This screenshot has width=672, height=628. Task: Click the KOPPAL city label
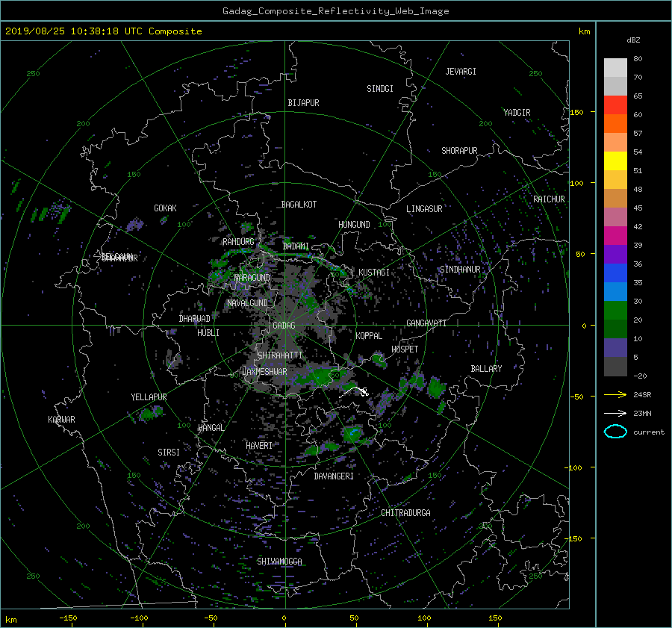(x=369, y=336)
